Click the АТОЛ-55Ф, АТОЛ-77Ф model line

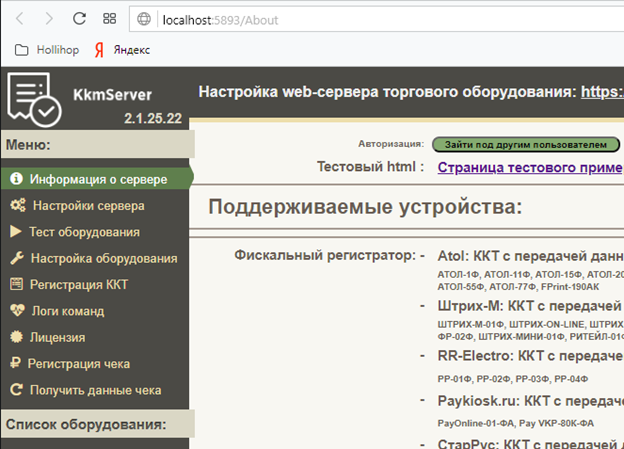(518, 287)
